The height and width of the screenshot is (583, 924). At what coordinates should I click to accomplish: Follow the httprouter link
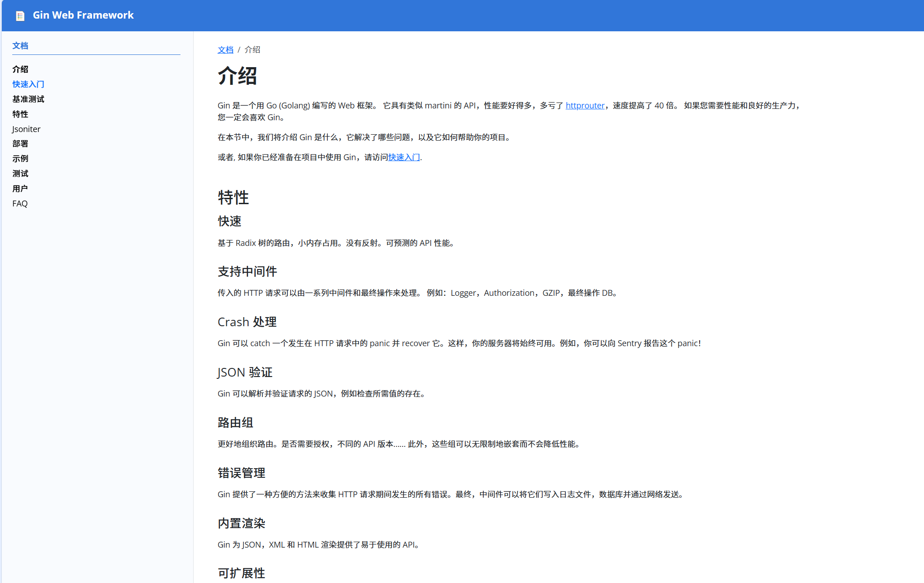tap(585, 106)
